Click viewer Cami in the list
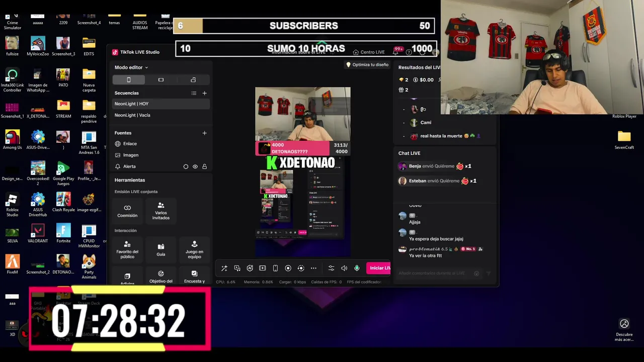644x362 pixels. click(421, 123)
